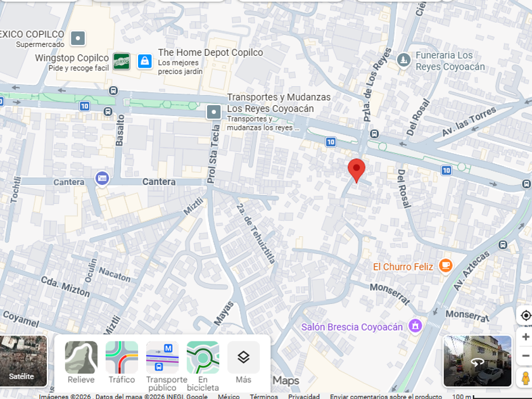Click the Mexico Copilco Supermercado square marker
532x399 pixels.
[x=78, y=38]
